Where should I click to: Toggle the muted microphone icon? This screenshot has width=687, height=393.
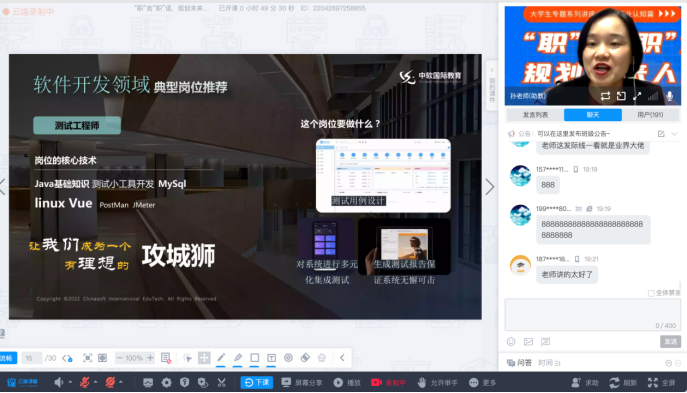tap(85, 382)
